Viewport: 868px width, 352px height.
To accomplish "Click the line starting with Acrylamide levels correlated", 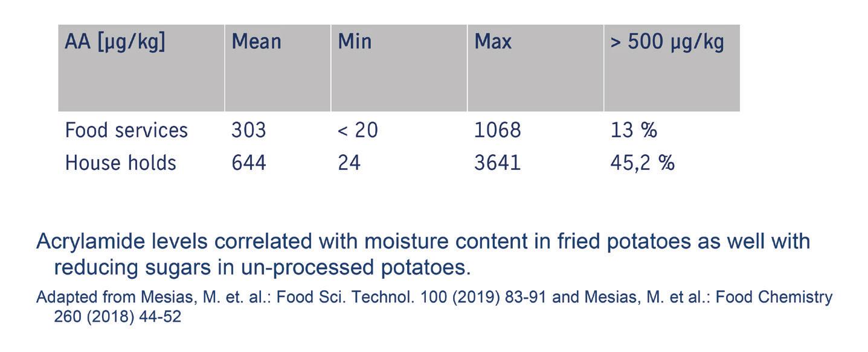I will (423, 241).
